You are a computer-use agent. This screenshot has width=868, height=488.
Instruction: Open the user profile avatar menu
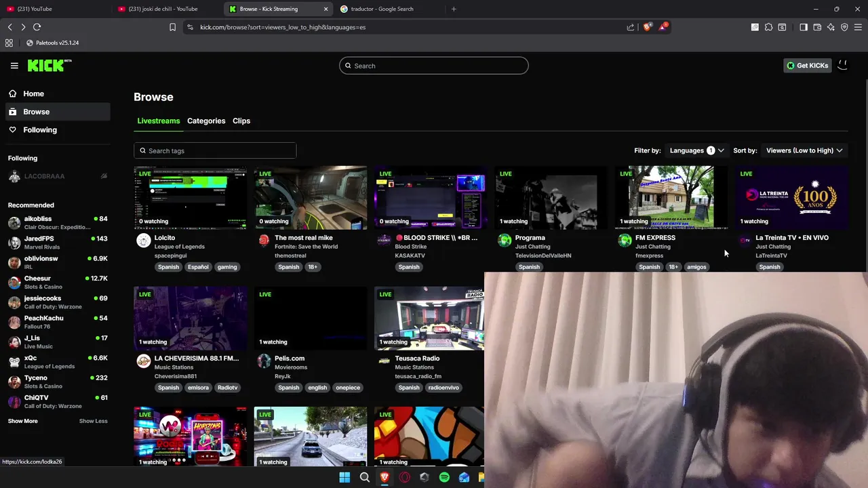(843, 66)
